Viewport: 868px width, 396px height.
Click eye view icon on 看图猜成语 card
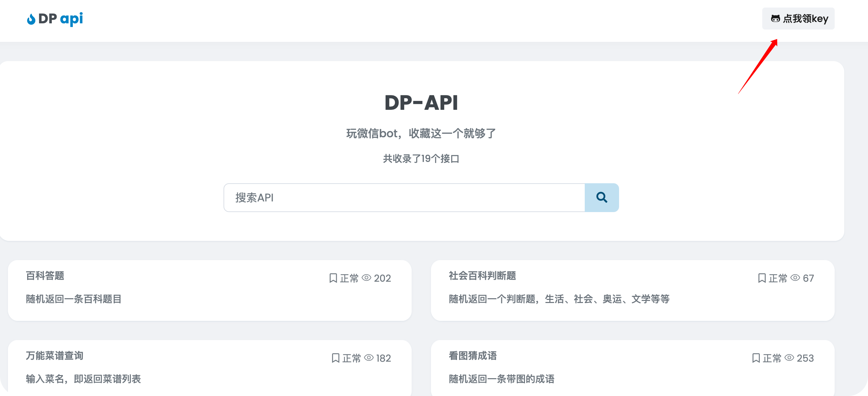coord(789,358)
